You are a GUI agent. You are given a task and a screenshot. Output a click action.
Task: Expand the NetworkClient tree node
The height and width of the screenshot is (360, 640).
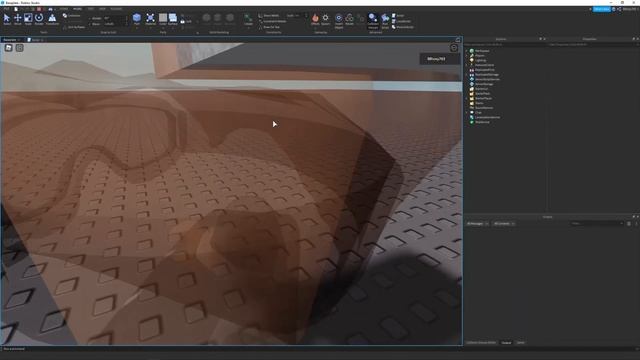point(467,65)
